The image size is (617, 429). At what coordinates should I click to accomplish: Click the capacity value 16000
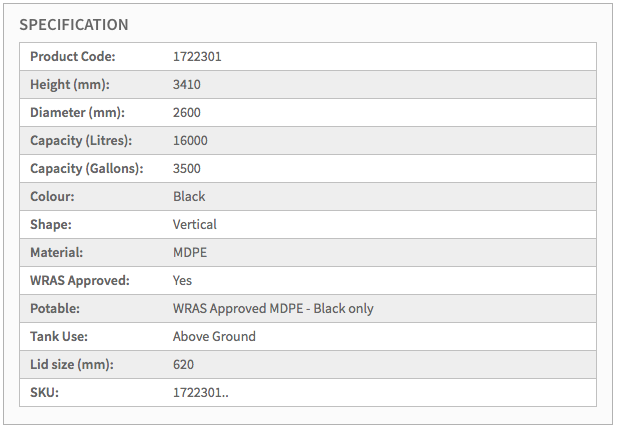pyautogui.click(x=190, y=141)
